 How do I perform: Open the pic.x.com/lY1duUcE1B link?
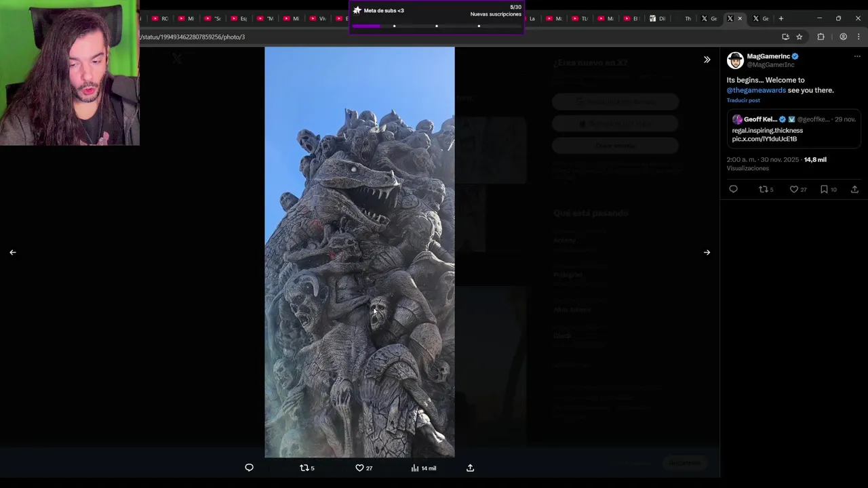point(764,139)
